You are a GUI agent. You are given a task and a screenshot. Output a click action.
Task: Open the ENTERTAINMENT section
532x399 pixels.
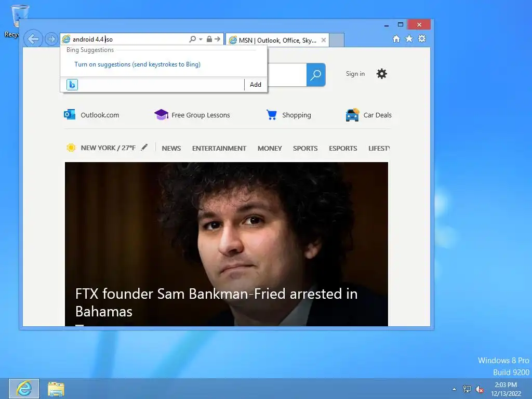219,148
